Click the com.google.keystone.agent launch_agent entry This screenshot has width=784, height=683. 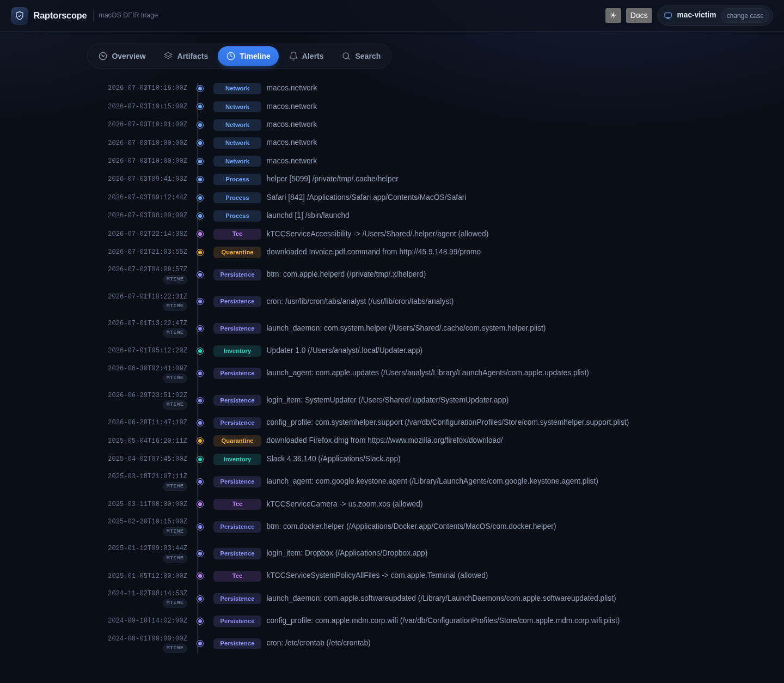[432, 481]
